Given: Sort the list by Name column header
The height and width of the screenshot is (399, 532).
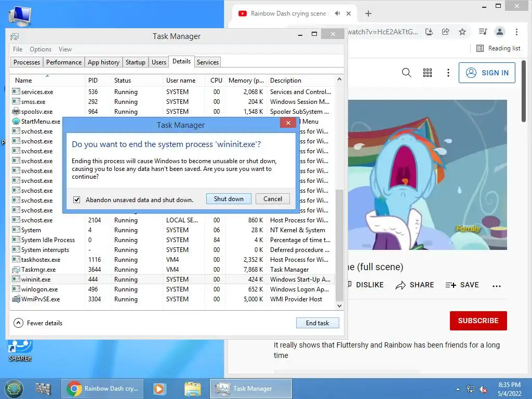Looking at the screenshot, I should [x=47, y=81].
